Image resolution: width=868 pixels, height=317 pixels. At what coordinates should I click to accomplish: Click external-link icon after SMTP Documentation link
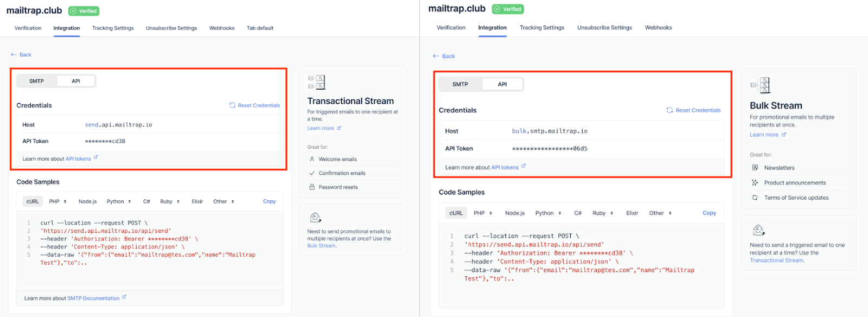click(x=124, y=297)
